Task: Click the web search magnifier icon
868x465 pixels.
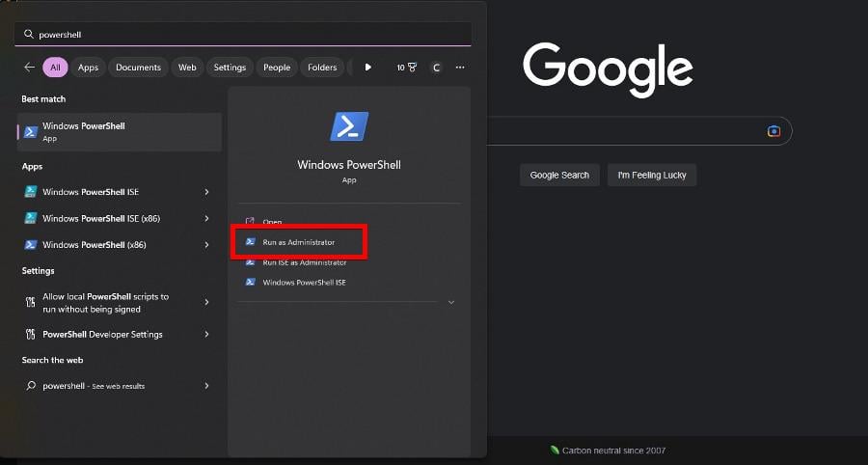Action: (x=31, y=386)
